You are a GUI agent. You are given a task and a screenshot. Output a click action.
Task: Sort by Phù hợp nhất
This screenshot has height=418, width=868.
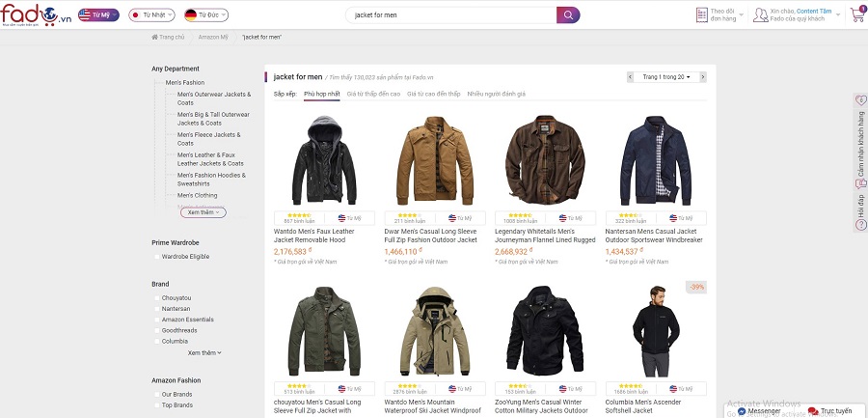coord(321,94)
